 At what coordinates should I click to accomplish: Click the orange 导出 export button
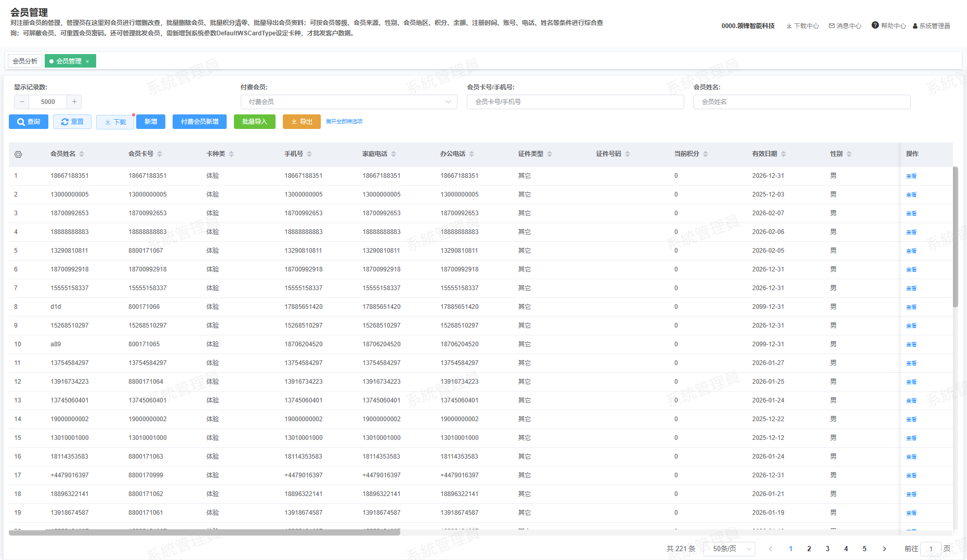pos(302,122)
